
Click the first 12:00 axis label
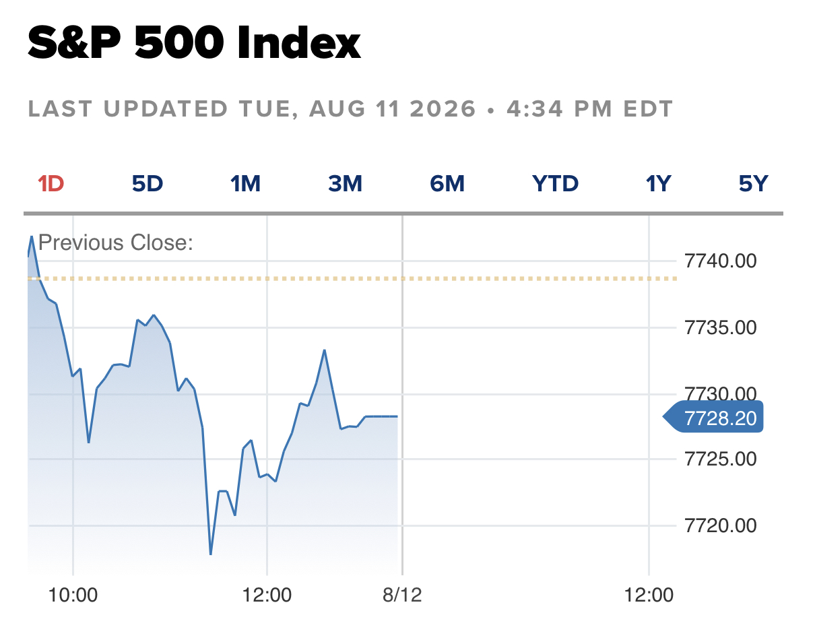[x=267, y=595]
